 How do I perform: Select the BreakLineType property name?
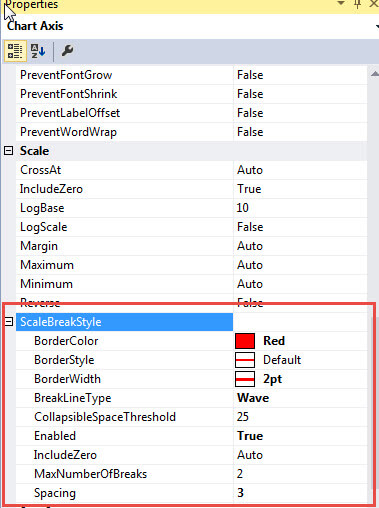click(73, 398)
